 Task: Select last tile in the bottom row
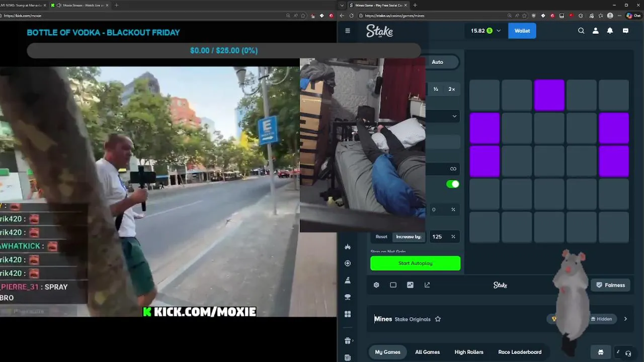pos(614,227)
